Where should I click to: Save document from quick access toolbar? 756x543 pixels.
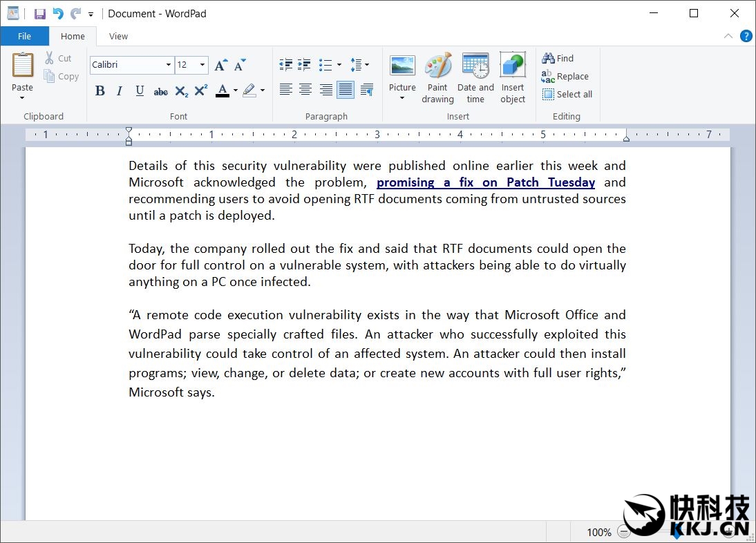(x=40, y=14)
